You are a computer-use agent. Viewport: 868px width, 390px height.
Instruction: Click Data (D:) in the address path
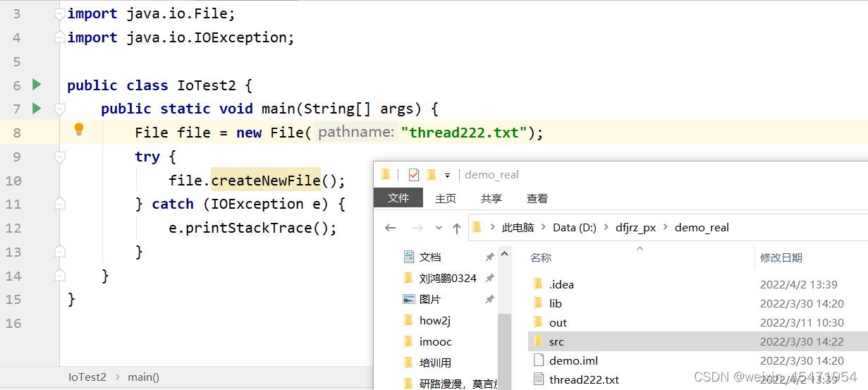click(x=575, y=228)
